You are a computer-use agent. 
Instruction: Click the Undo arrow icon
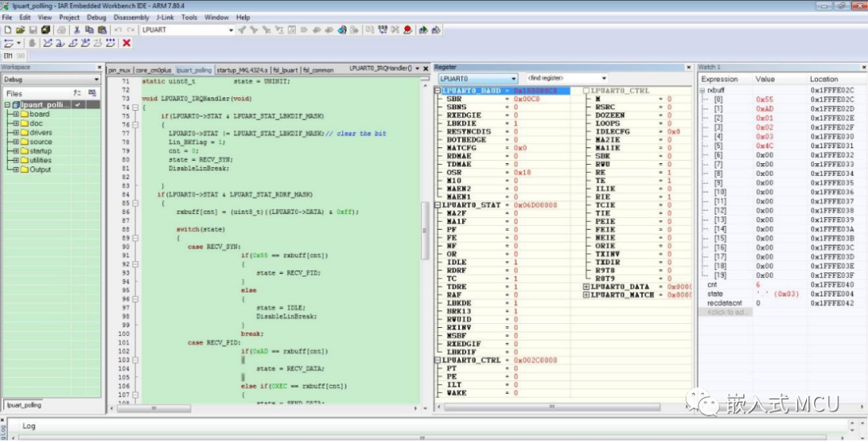point(118,30)
